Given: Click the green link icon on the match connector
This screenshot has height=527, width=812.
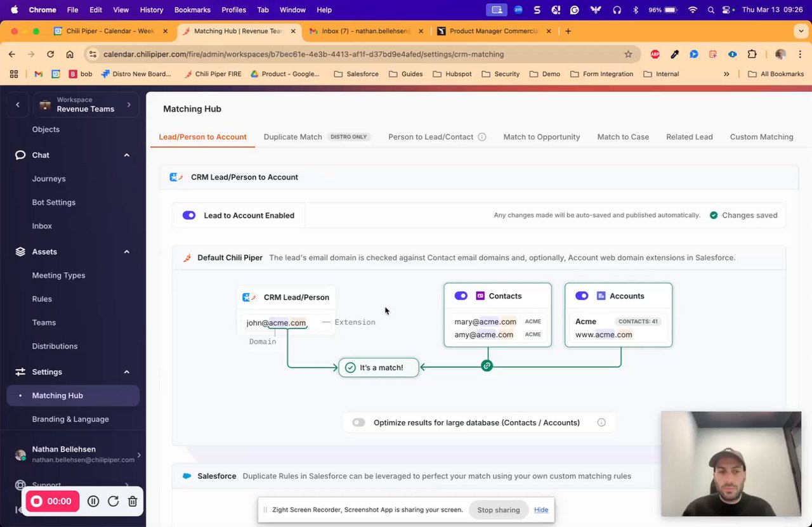Looking at the screenshot, I should click(487, 366).
